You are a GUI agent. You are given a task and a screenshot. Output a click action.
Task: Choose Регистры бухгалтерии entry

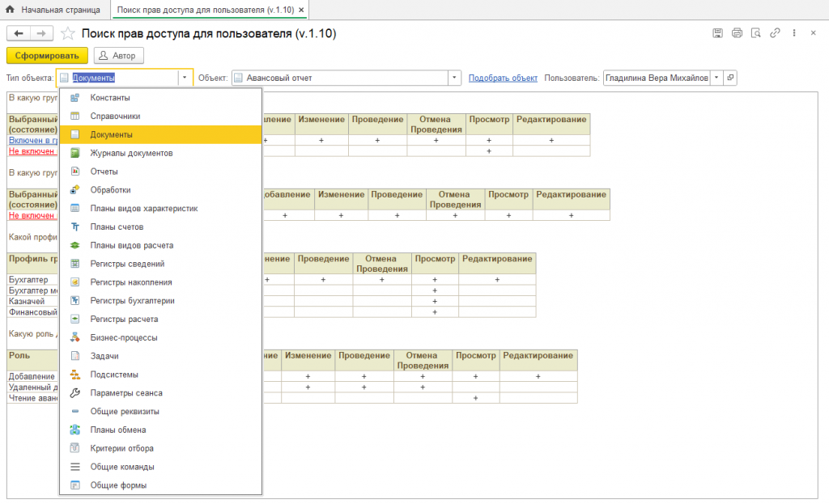coord(161,301)
